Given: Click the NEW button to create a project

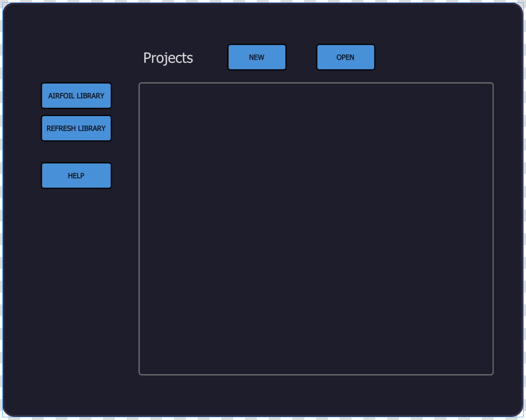Looking at the screenshot, I should [256, 57].
